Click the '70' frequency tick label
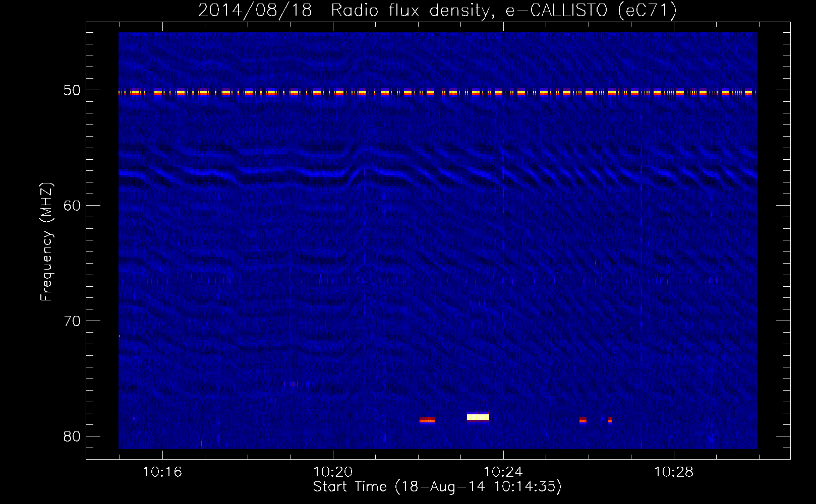 click(72, 321)
